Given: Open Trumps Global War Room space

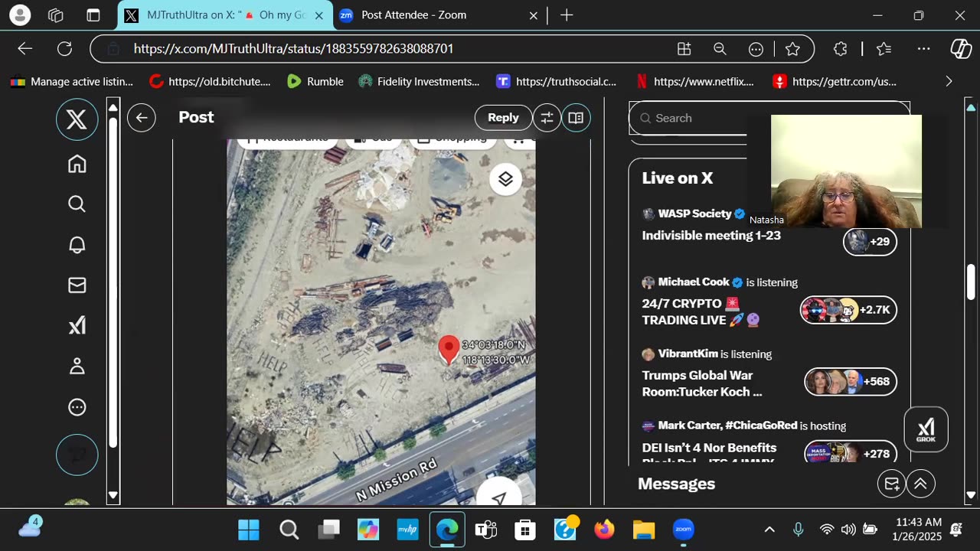Looking at the screenshot, I should [702, 383].
